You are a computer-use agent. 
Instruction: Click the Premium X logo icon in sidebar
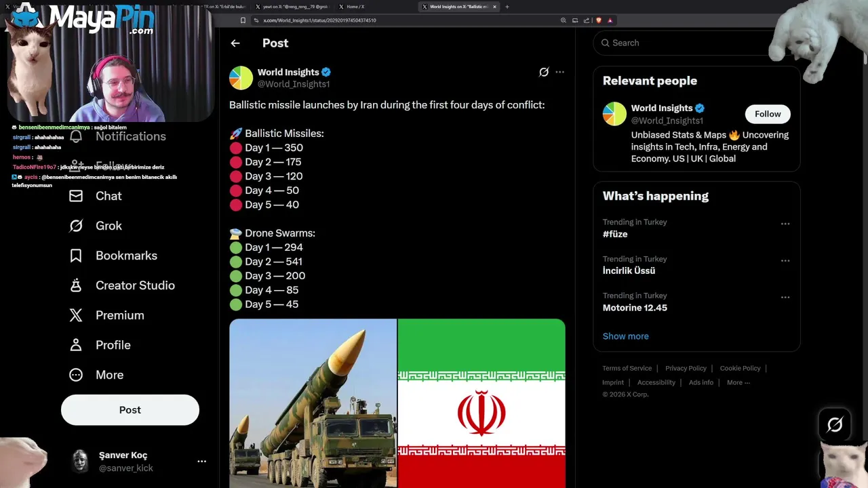click(x=76, y=315)
